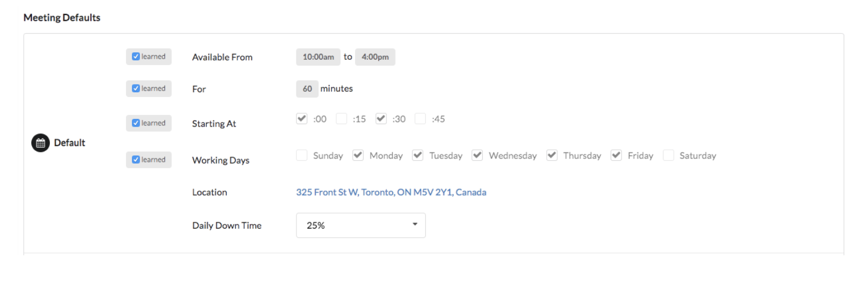Uncheck Friday working day
The width and height of the screenshot is (868, 282).
[616, 155]
